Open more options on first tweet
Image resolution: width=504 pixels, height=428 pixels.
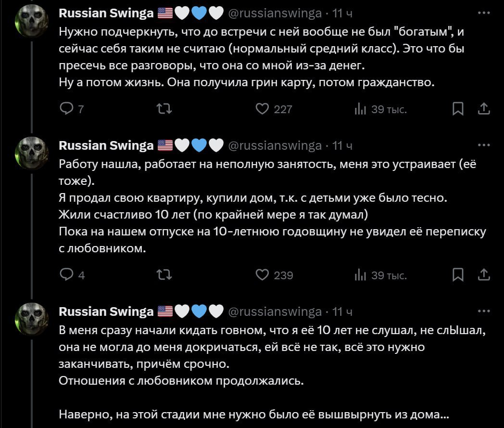tap(484, 13)
